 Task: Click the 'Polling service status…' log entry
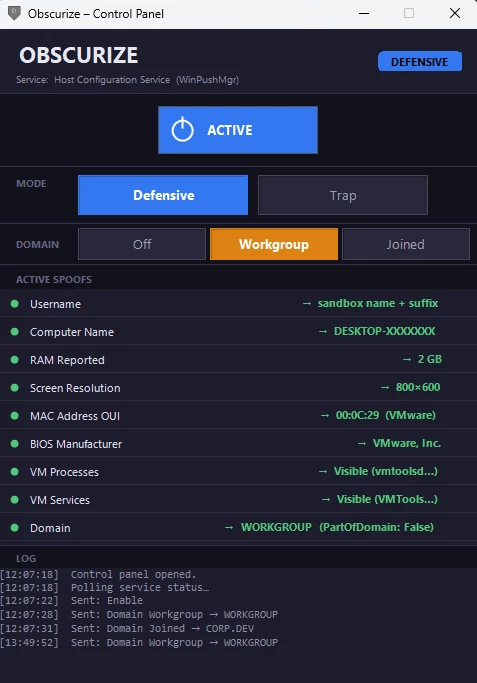coord(105,588)
